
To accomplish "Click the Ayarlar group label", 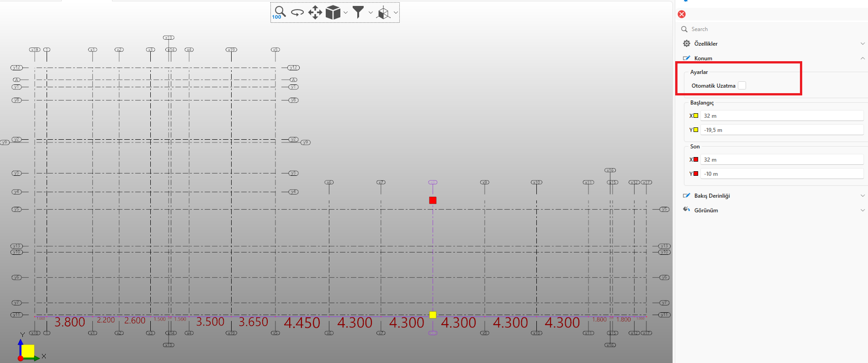I will (699, 72).
